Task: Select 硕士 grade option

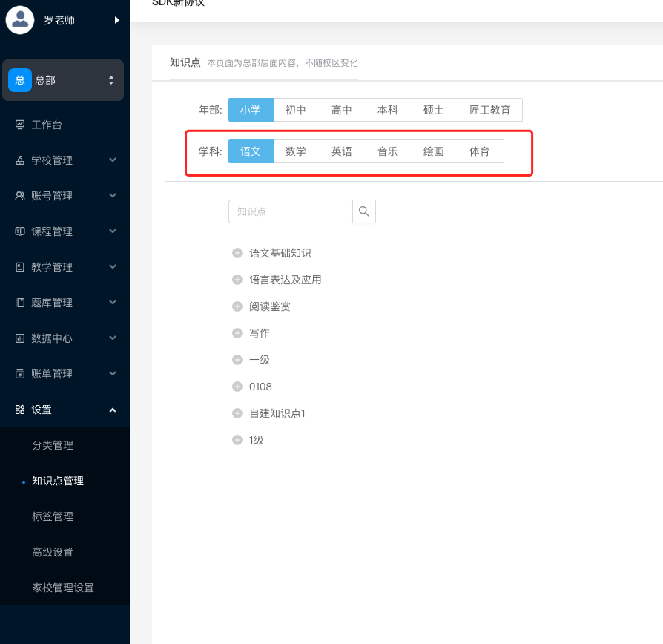Action: tap(435, 110)
